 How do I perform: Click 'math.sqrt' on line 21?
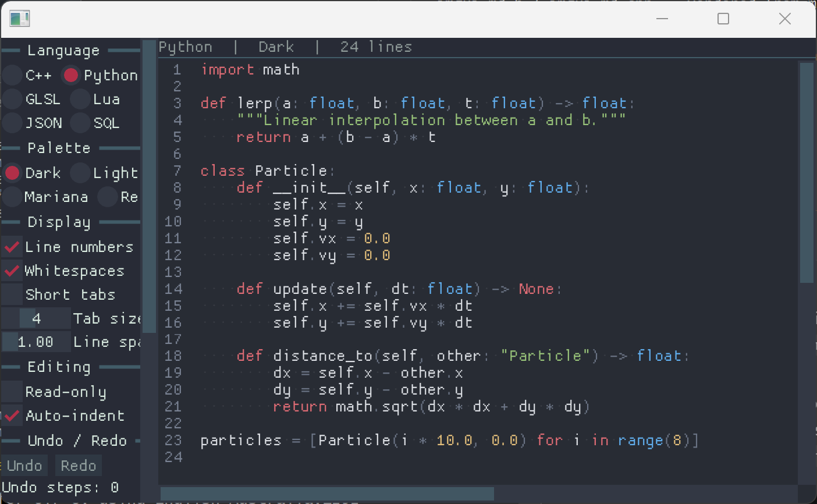[376, 407]
